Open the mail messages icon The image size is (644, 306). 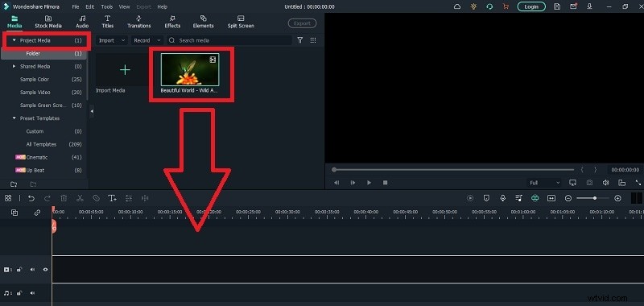573,6
